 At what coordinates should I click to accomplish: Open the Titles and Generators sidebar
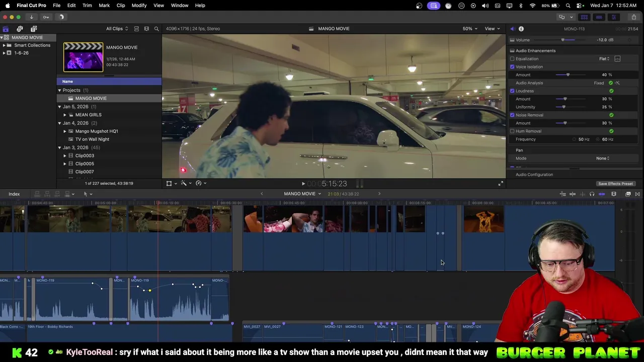[34, 29]
